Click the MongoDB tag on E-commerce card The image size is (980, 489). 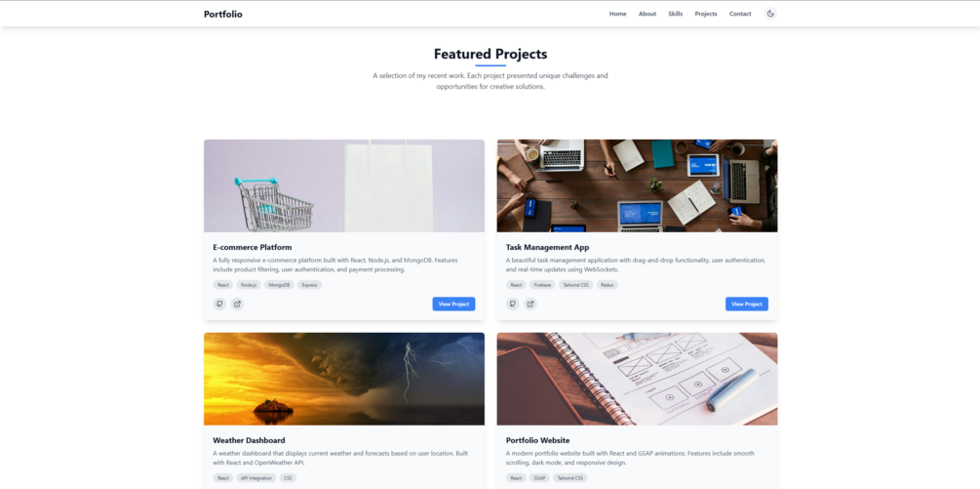279,285
